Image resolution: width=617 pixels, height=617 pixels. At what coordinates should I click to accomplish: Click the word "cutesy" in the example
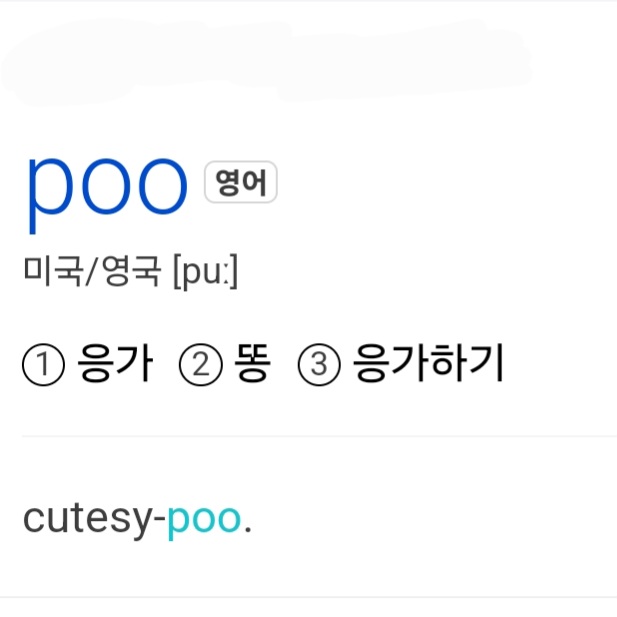pos(87,519)
